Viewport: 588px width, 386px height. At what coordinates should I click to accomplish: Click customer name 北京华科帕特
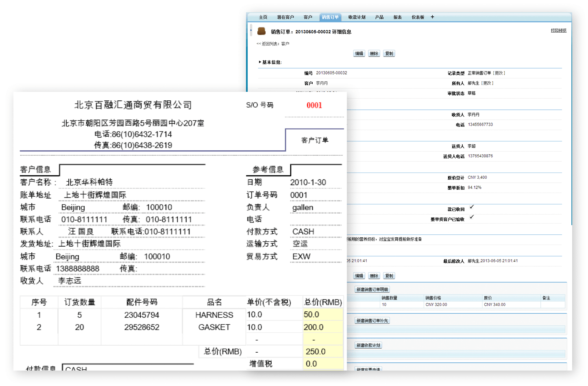click(x=89, y=182)
